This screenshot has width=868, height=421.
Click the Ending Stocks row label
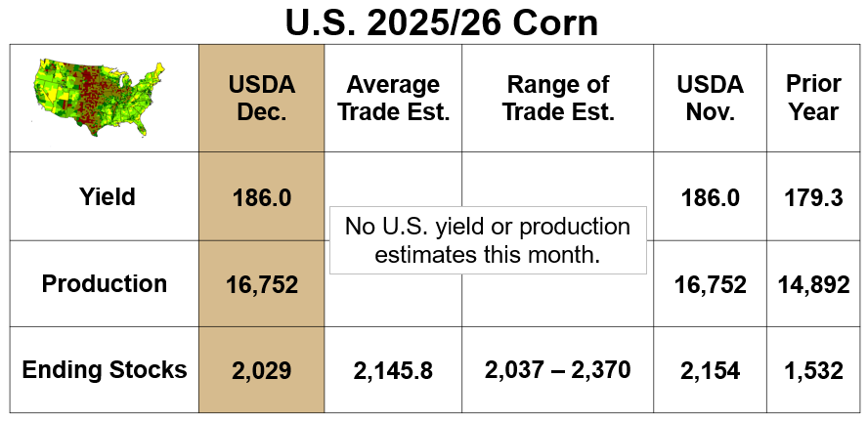click(x=105, y=370)
